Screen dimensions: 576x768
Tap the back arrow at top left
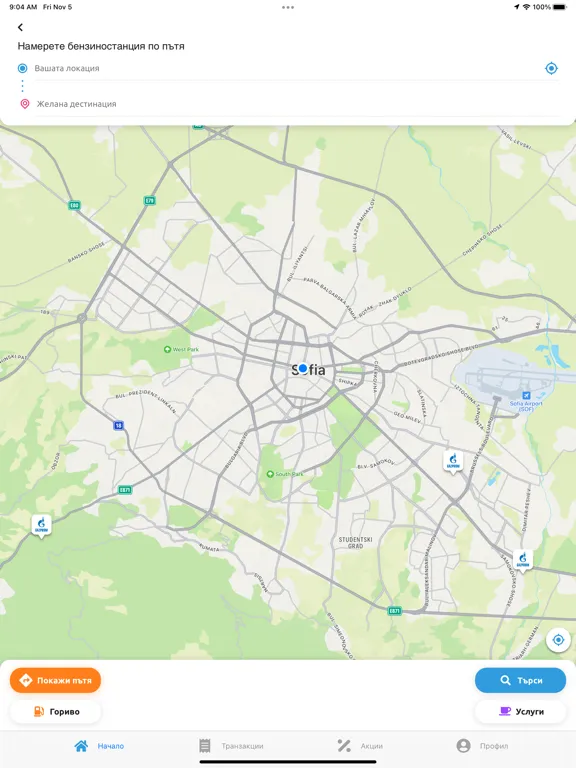click(20, 27)
